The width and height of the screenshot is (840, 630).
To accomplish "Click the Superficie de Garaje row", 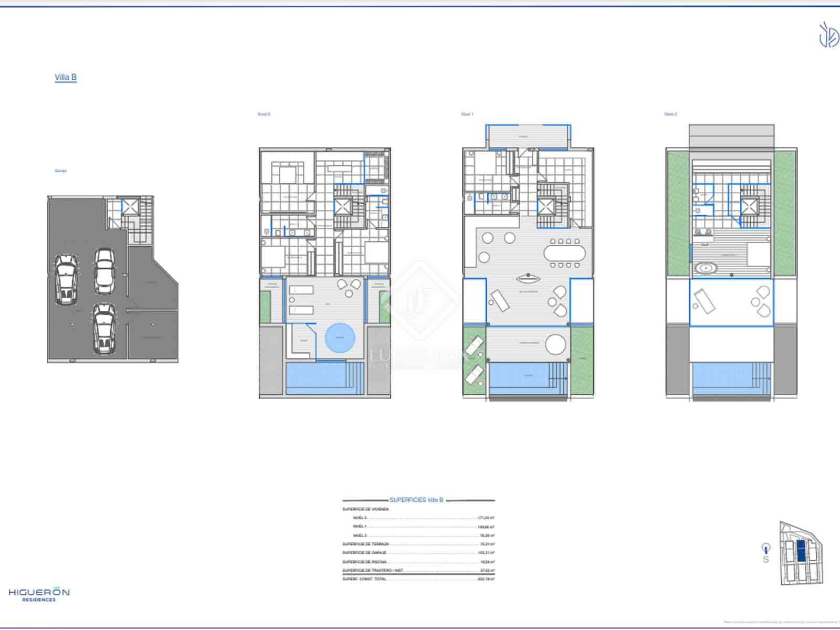I will [x=418, y=553].
